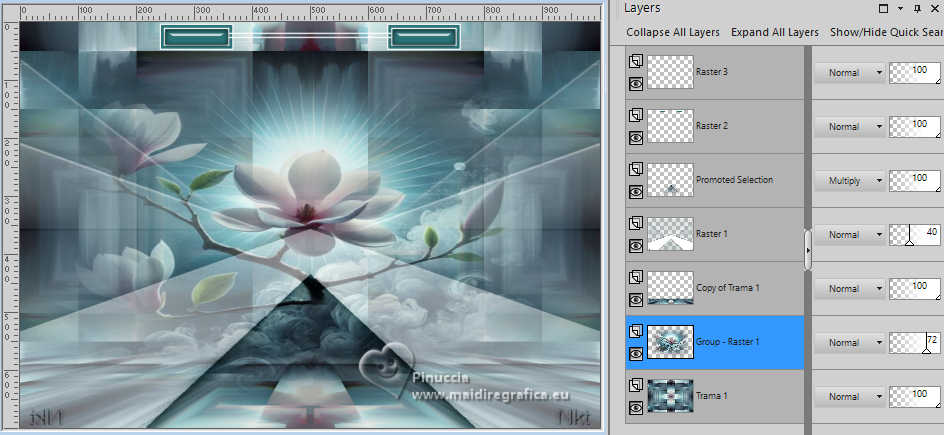
Task: Click the Trama 1 opacity field showing 100
Action: coord(915,396)
